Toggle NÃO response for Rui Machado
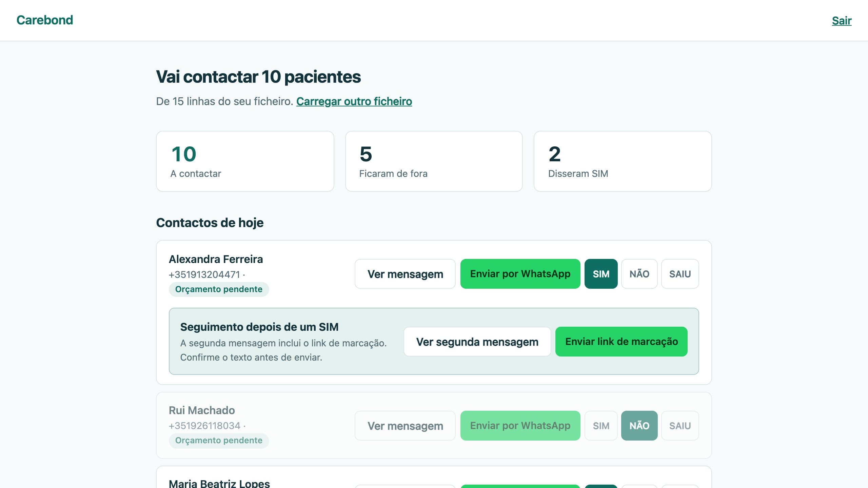Image resolution: width=868 pixels, height=488 pixels. tap(639, 426)
